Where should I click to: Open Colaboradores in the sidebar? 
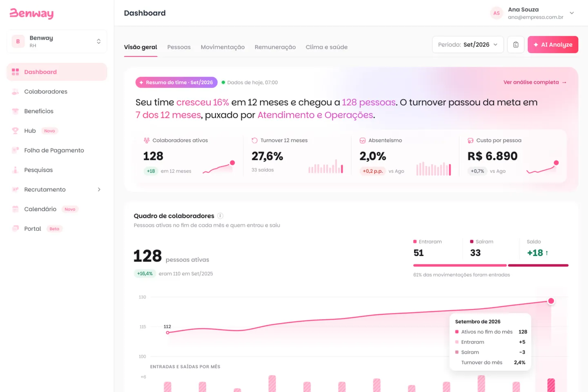tap(57, 91)
